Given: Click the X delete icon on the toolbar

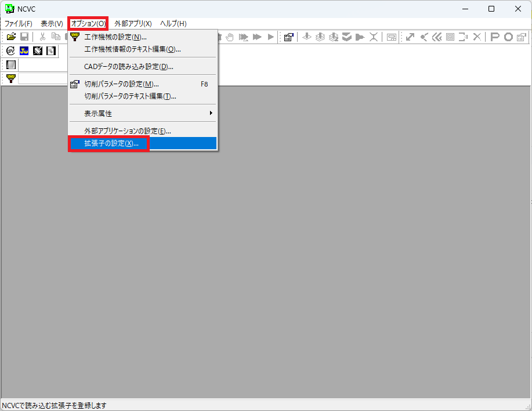Looking at the screenshot, I should click(x=476, y=37).
